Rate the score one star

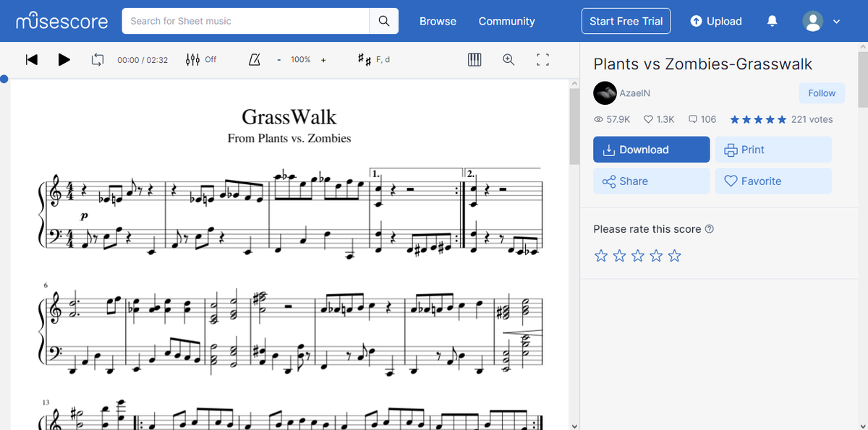click(x=600, y=256)
